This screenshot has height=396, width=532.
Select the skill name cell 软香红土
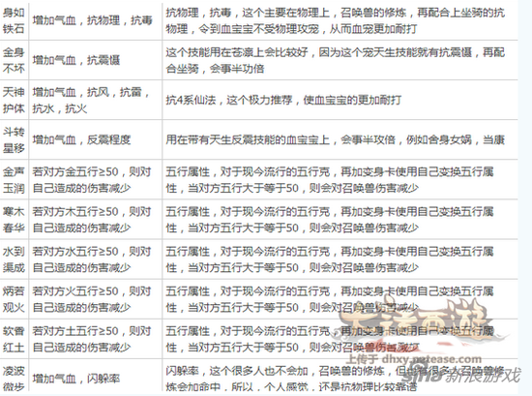[x=14, y=339]
